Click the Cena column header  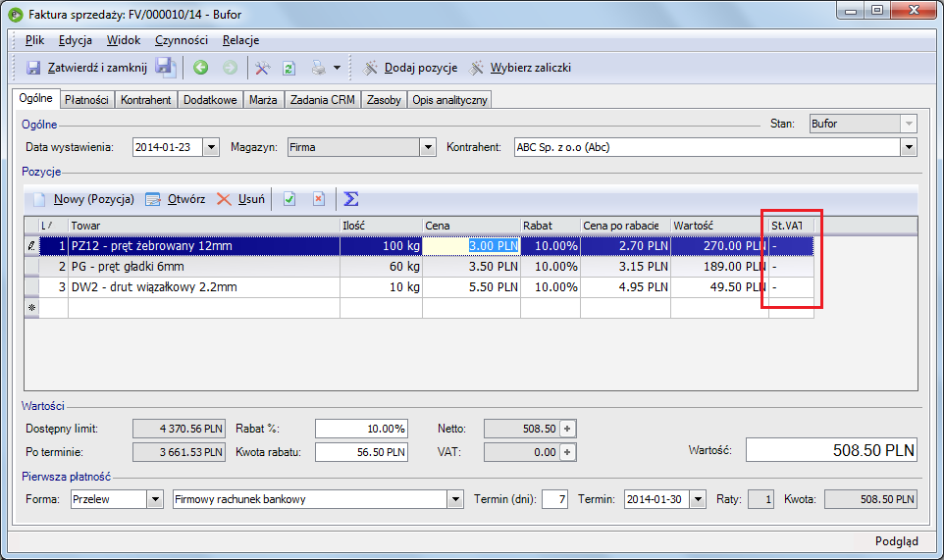(471, 226)
